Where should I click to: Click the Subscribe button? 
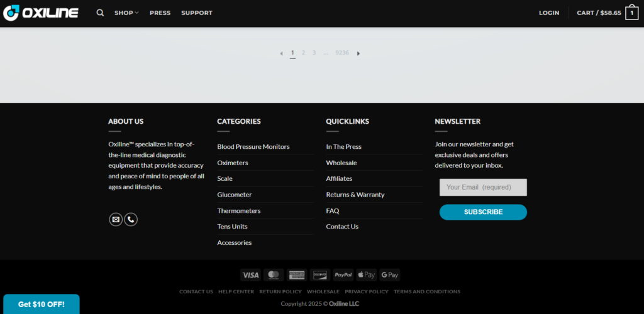pyautogui.click(x=483, y=212)
